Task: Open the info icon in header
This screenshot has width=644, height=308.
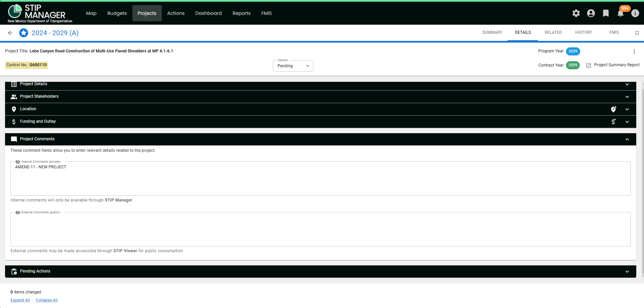Action: tap(635, 13)
